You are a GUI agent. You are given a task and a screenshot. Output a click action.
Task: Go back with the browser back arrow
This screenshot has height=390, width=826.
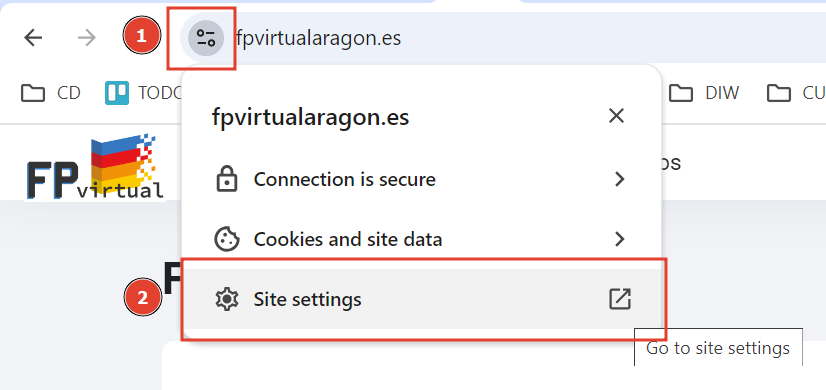pos(33,37)
